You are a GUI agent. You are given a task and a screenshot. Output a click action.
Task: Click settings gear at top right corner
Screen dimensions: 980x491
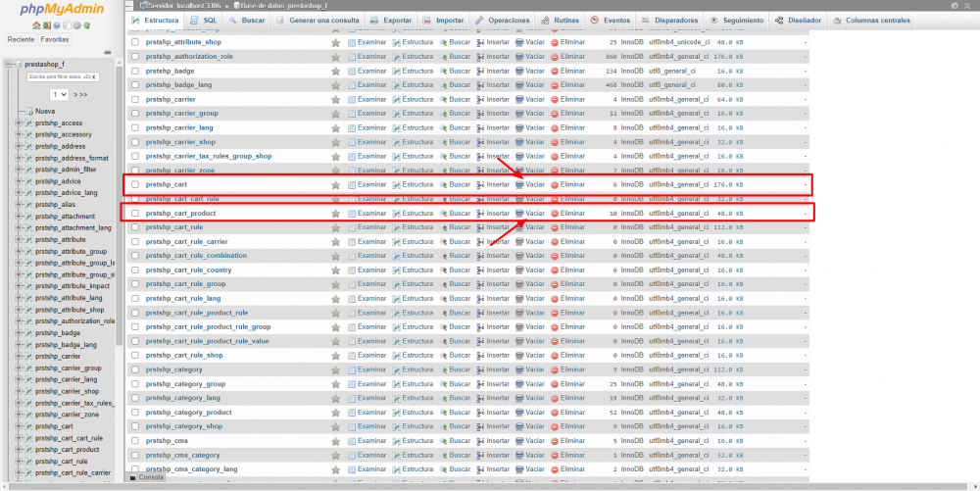[x=955, y=6]
